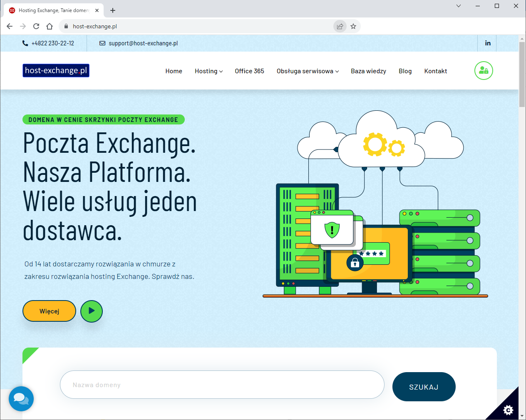Share this page via address bar icon
Screen dimensions: 526x420
click(340, 26)
